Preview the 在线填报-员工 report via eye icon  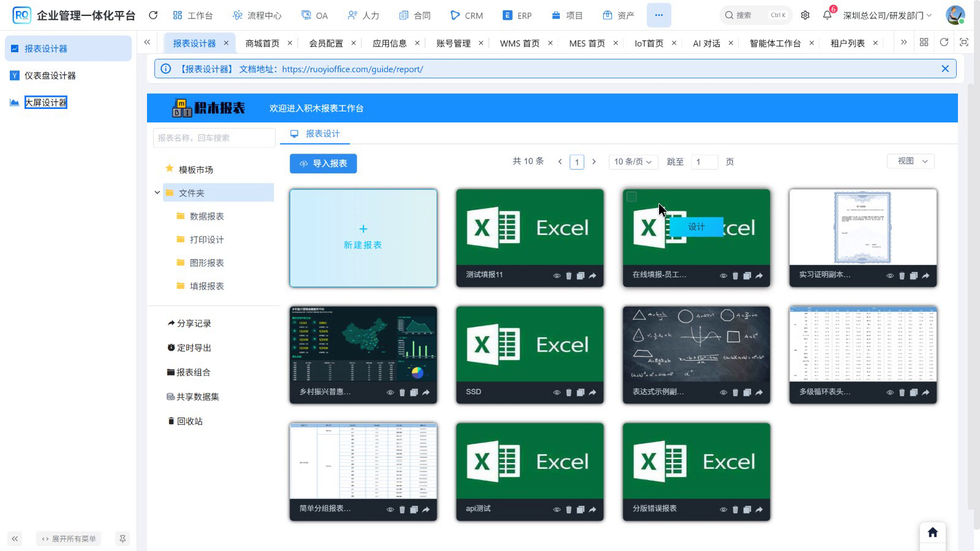tap(723, 275)
